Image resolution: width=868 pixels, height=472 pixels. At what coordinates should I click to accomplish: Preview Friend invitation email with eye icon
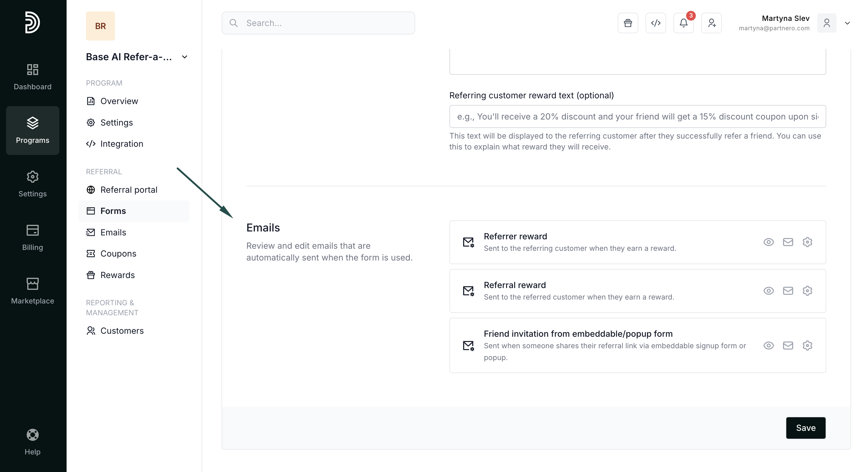tap(768, 345)
